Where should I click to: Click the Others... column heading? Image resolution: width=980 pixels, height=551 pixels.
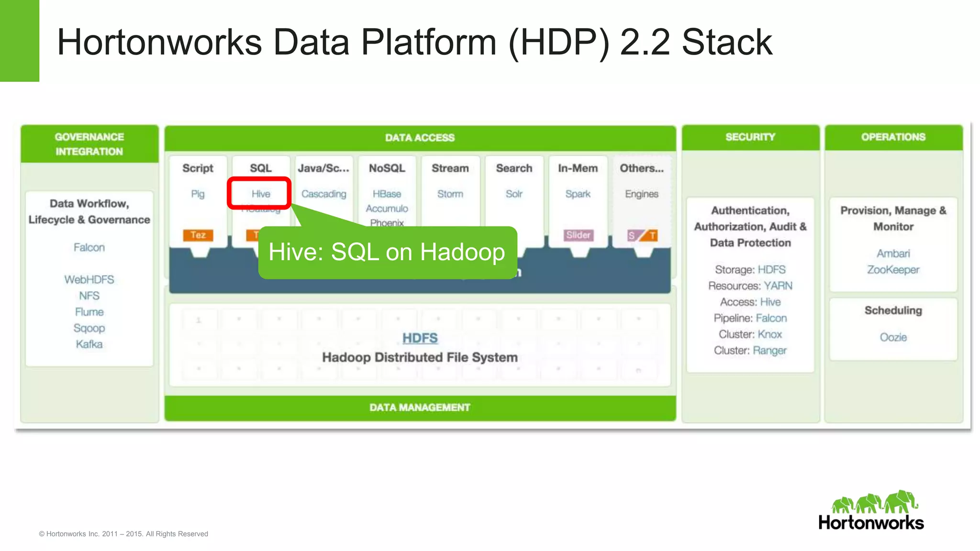(x=642, y=168)
